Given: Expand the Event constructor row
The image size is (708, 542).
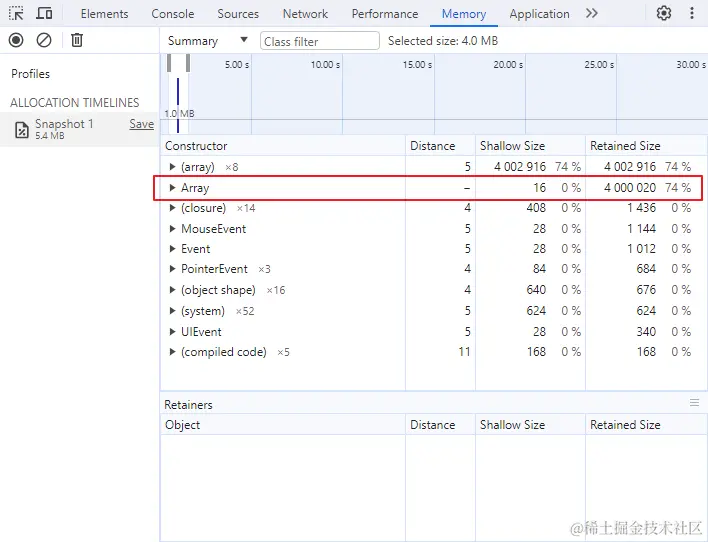Looking at the screenshot, I should point(172,248).
